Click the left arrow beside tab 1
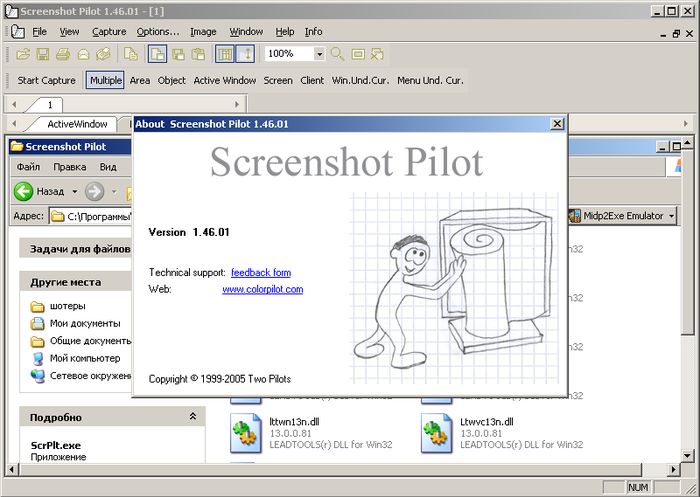The width and height of the screenshot is (700, 497). (14, 104)
